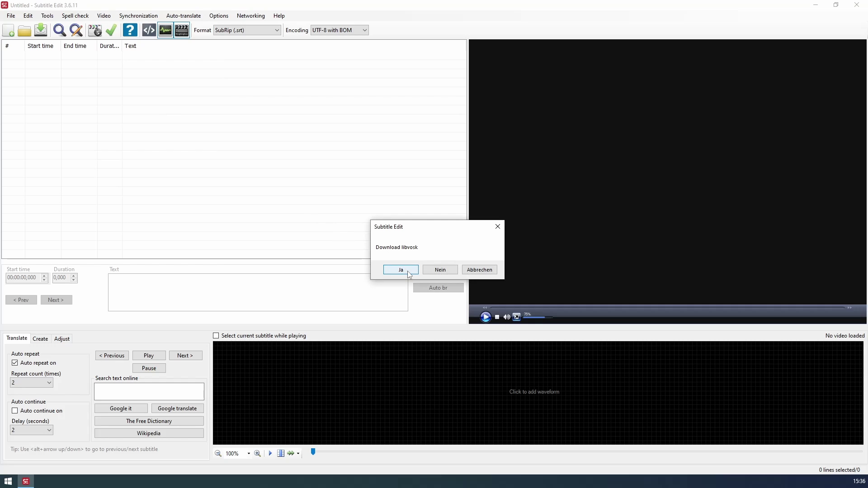
Task: Click the Save (download arrow) toolbar icon
Action: click(41, 30)
